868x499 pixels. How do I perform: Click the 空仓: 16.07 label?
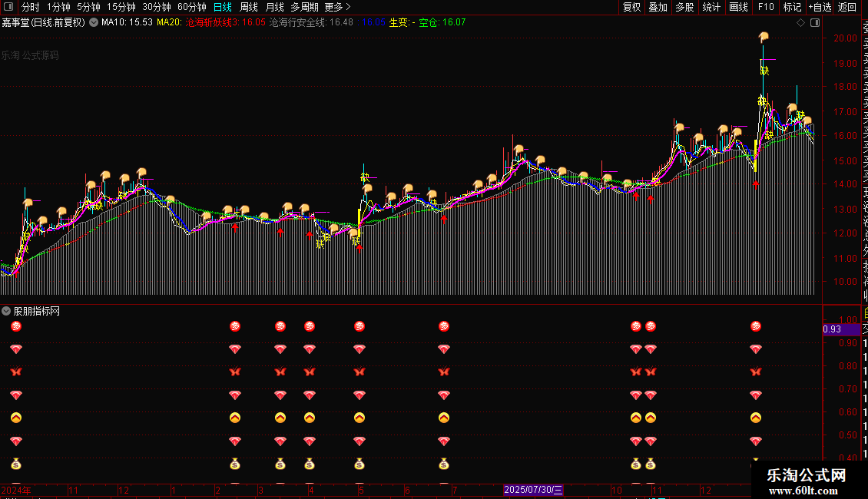tap(442, 23)
